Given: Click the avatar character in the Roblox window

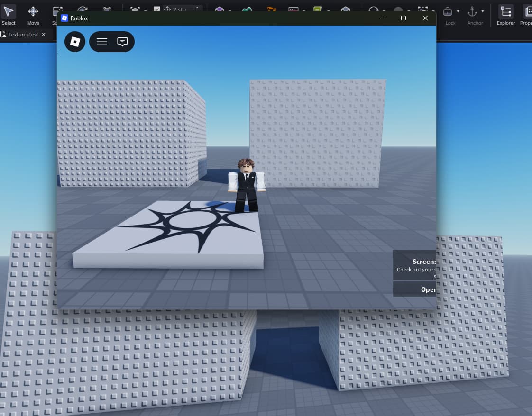Looking at the screenshot, I should [247, 185].
